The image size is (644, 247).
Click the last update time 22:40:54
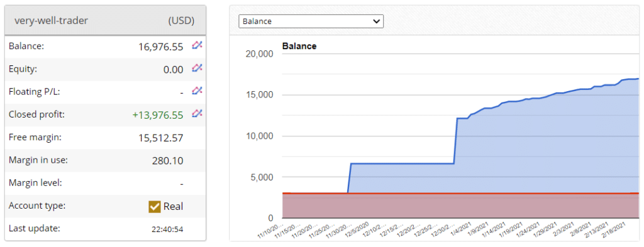(167, 229)
